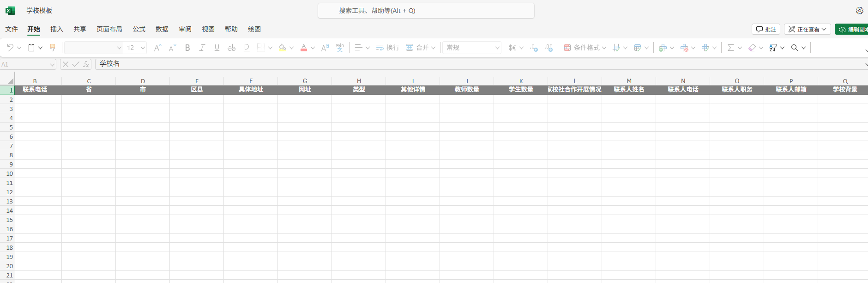The image size is (868, 283).
Task: Click the AutoSum sigma icon
Action: pyautogui.click(x=730, y=48)
